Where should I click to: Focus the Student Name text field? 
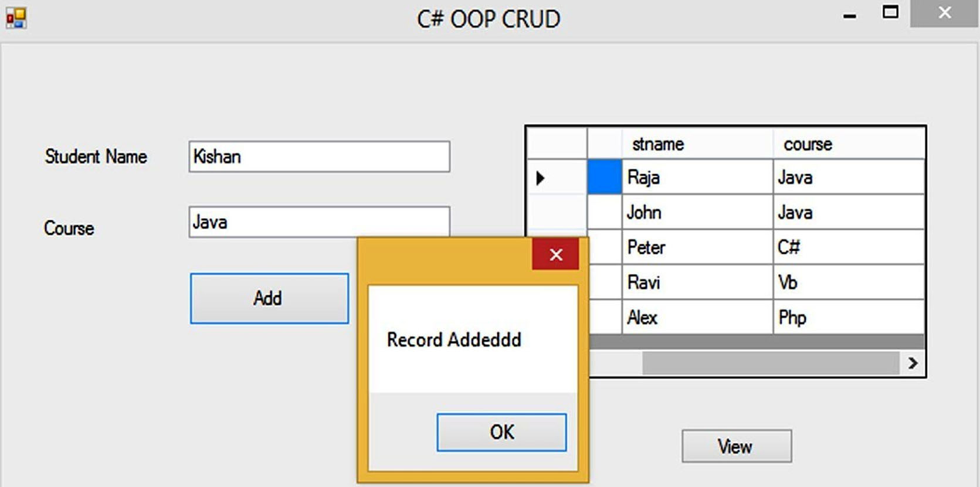[x=319, y=156]
